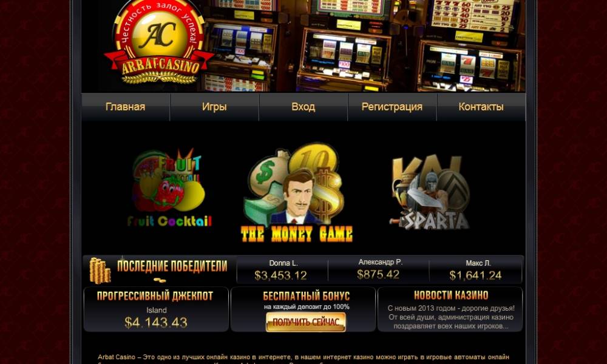Click the gold coin stack icon
Image resolution: width=607 pixels, height=364 pixels.
pos(100,271)
